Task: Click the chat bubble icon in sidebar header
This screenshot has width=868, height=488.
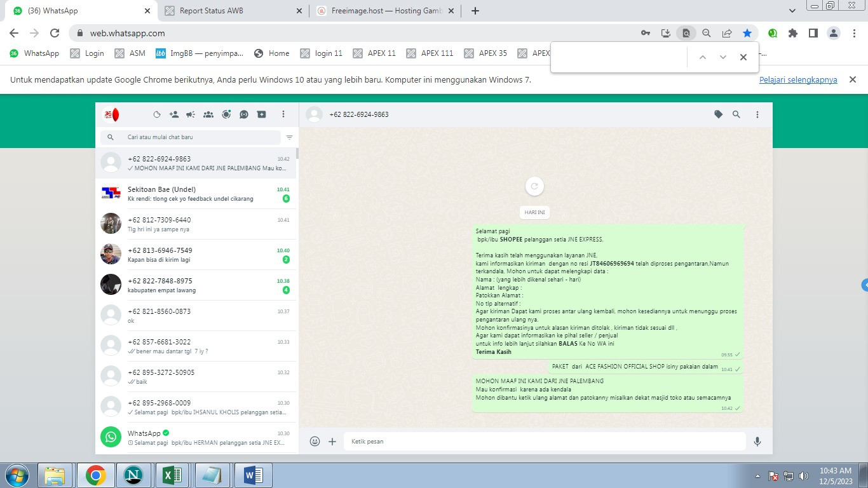Action: click(x=244, y=114)
